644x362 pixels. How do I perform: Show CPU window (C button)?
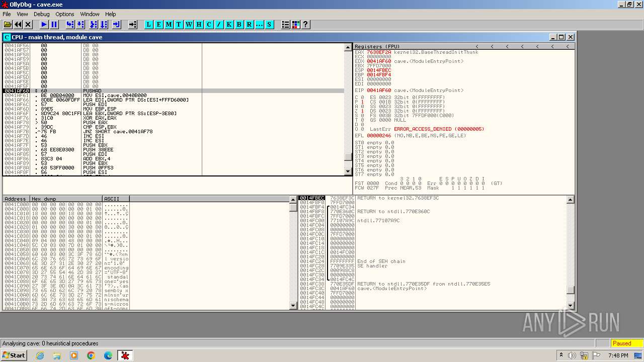pos(209,25)
